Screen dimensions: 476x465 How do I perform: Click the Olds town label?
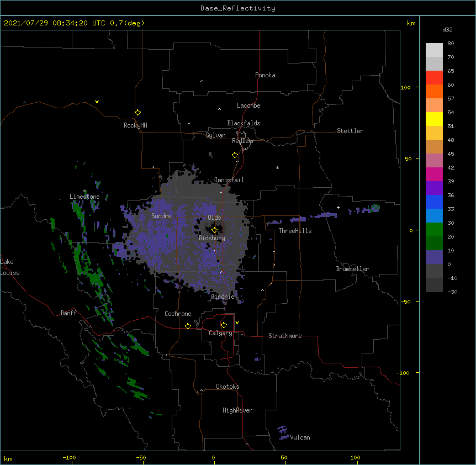[214, 218]
